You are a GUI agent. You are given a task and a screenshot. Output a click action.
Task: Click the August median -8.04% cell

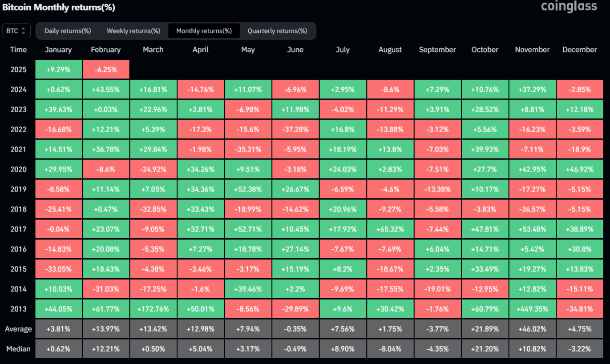(390, 349)
